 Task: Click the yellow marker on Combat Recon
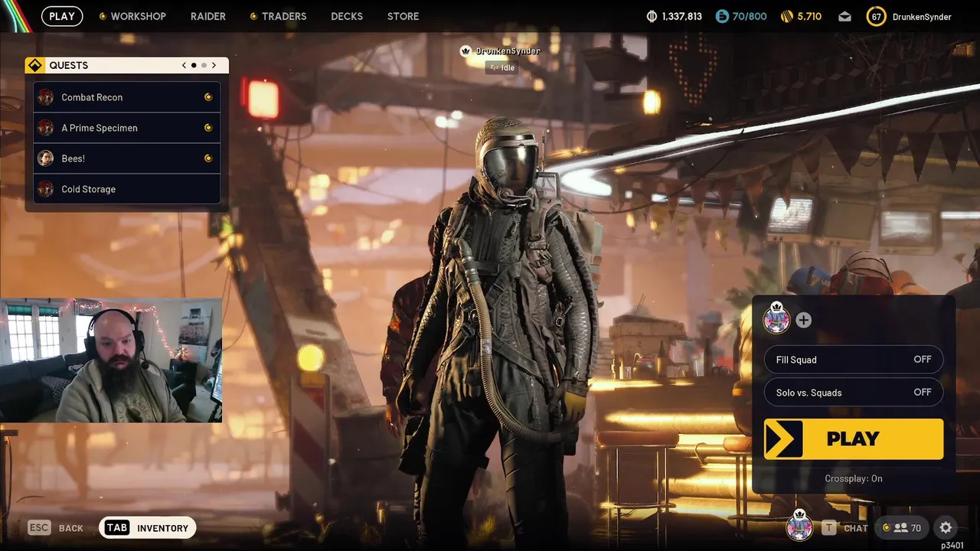[x=207, y=97]
